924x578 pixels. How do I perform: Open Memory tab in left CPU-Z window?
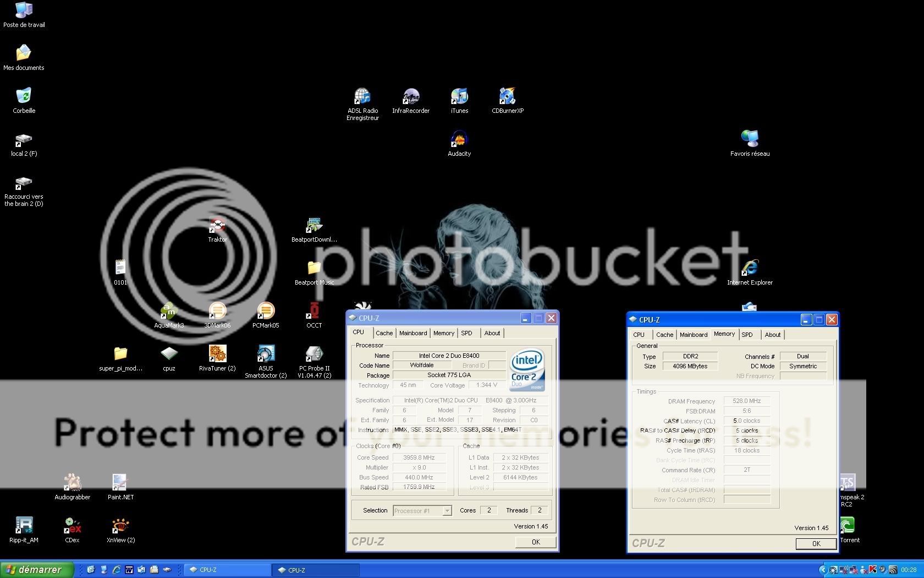pyautogui.click(x=444, y=333)
